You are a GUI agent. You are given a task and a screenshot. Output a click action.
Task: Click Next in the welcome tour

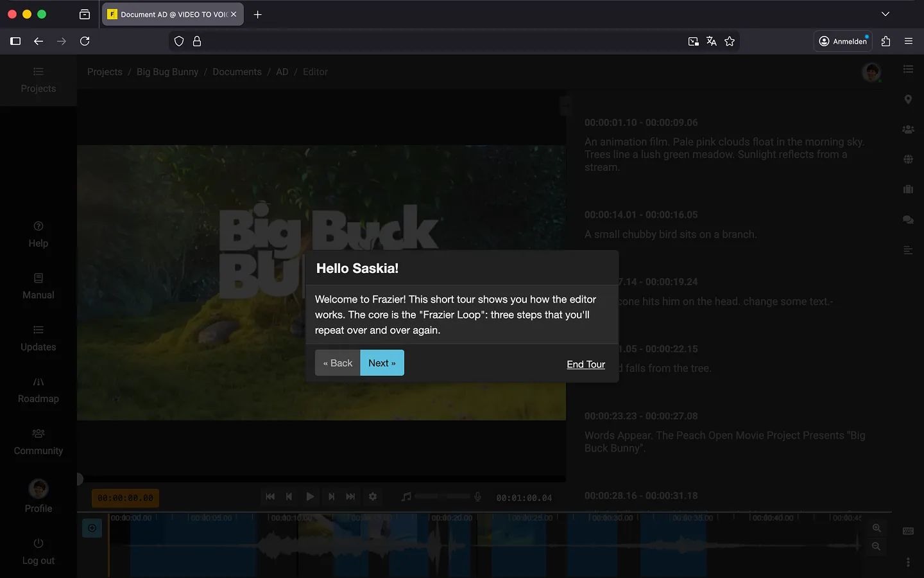pos(382,363)
